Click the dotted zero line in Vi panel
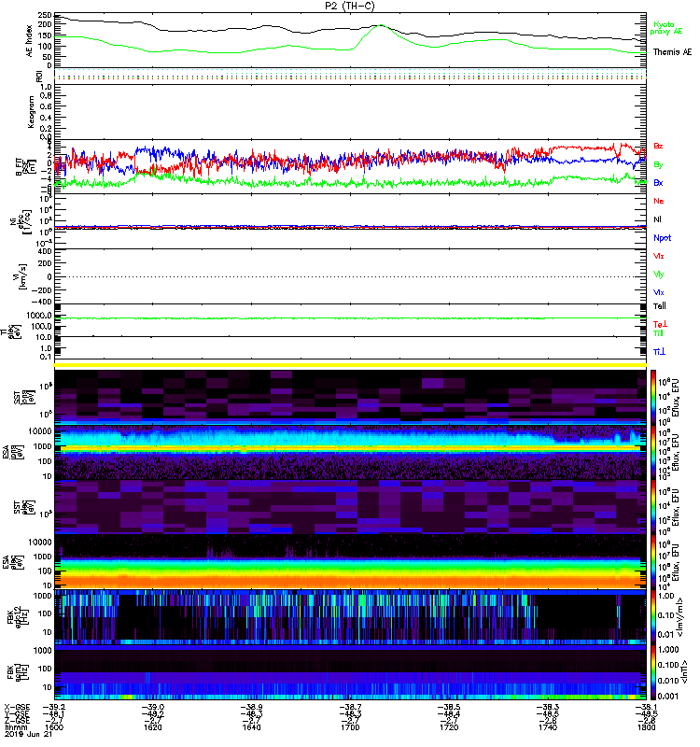The width and height of the screenshot is (700, 747). [x=350, y=276]
